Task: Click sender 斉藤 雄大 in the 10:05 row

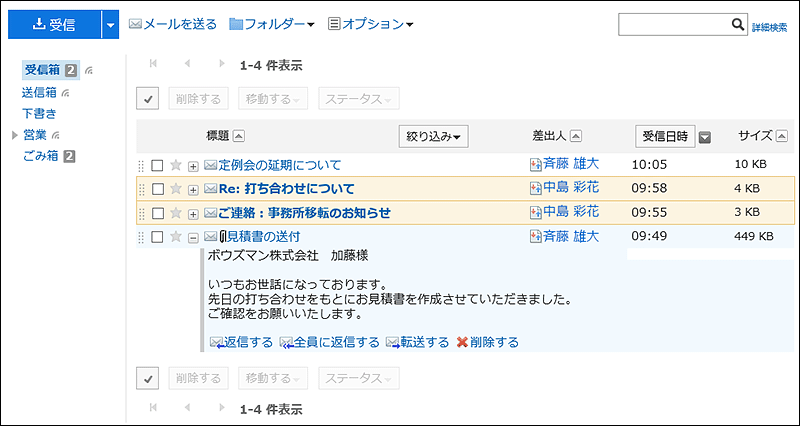Action: (570, 164)
